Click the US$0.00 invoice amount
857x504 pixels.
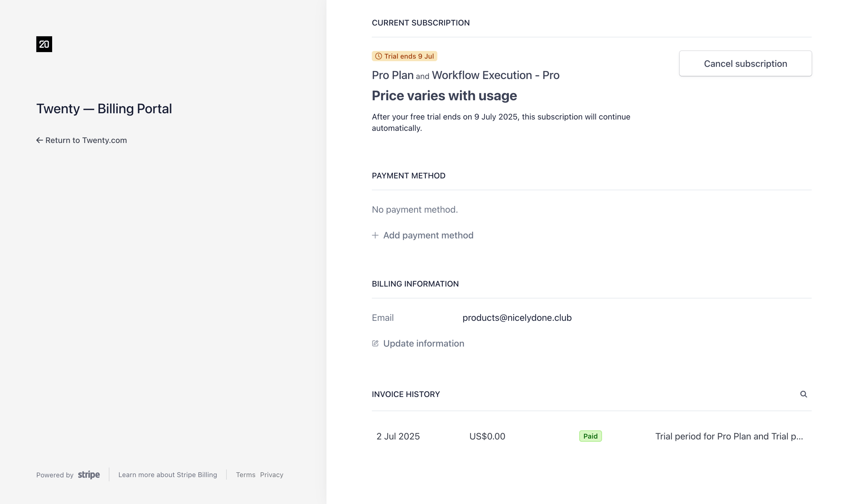487,436
